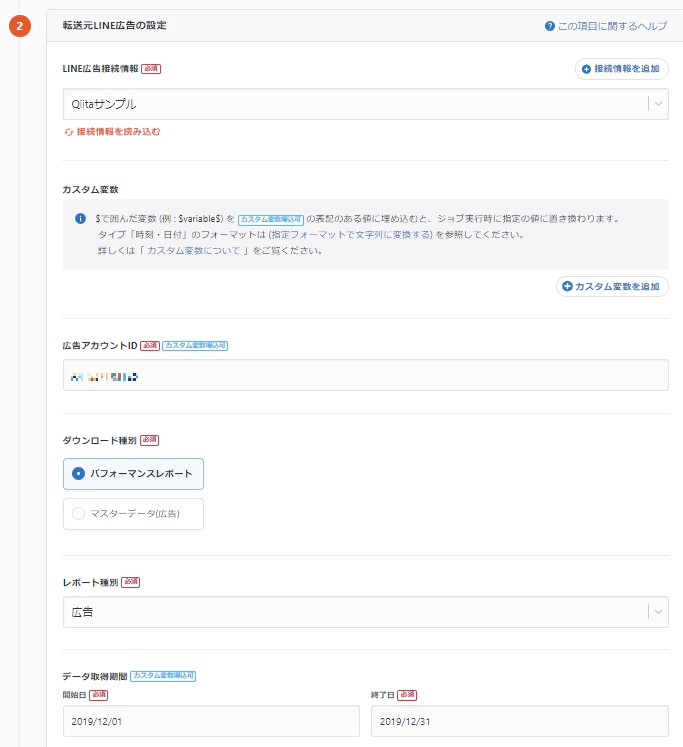Screen dimensions: 683x747
Task: Click the help question mark icon
Action: pyautogui.click(x=550, y=26)
